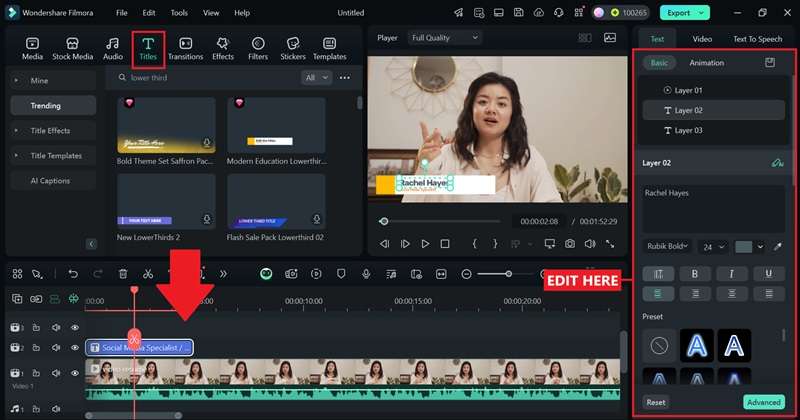Click the zoom out minus icon

coord(466,274)
